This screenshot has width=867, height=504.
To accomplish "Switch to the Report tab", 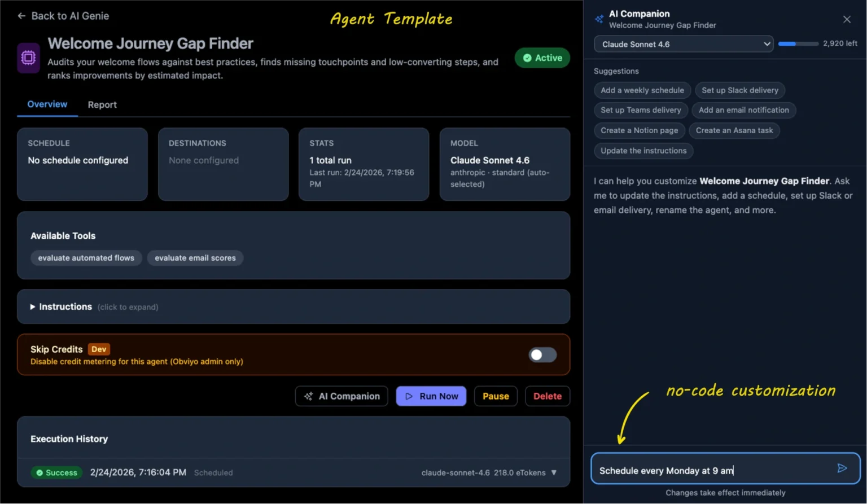I will pos(102,104).
